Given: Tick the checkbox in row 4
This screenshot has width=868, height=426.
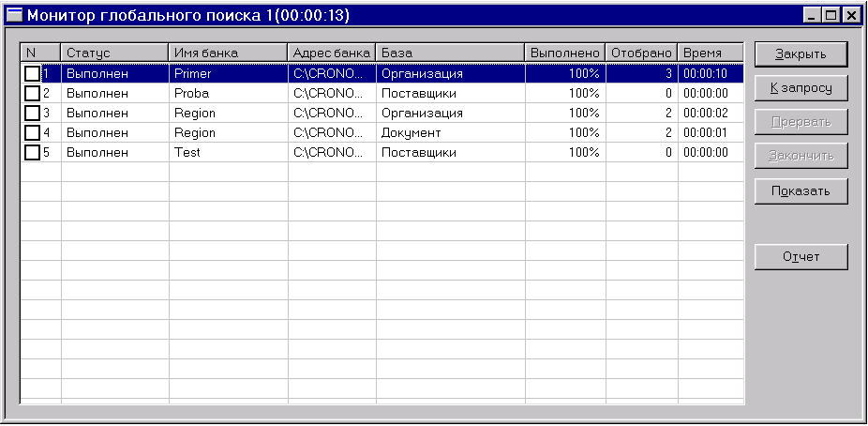Looking at the screenshot, I should [x=33, y=132].
